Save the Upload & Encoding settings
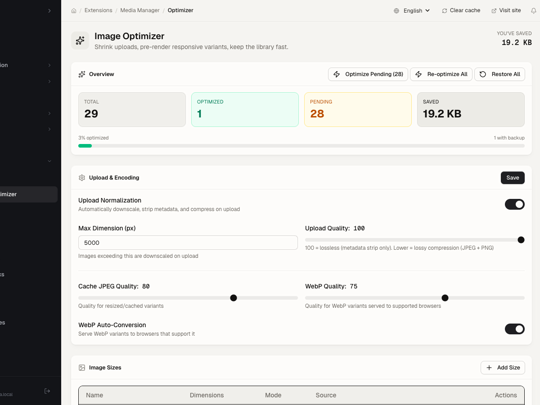540x405 pixels. (x=512, y=178)
